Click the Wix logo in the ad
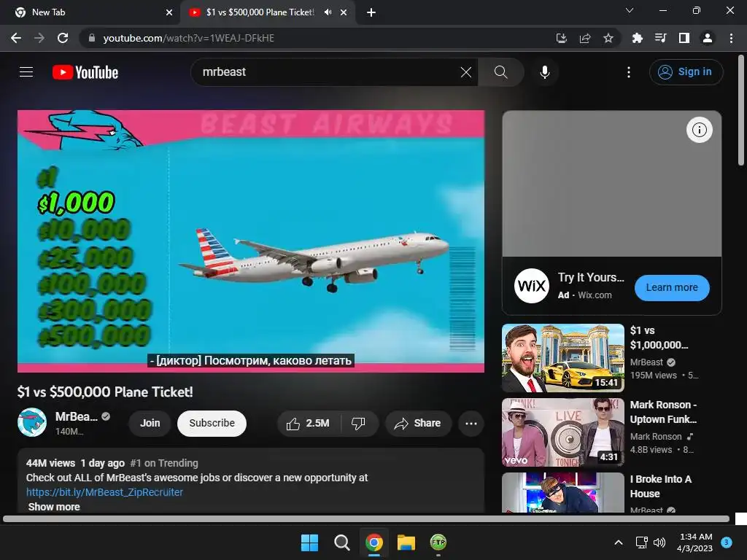 [x=532, y=286]
